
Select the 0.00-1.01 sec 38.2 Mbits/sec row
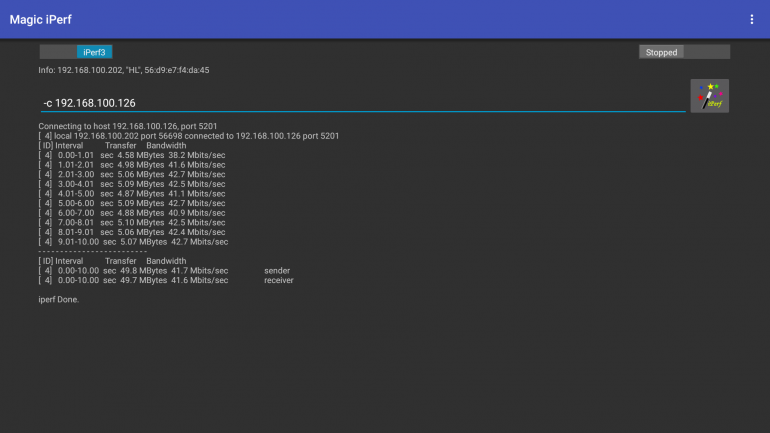131,155
